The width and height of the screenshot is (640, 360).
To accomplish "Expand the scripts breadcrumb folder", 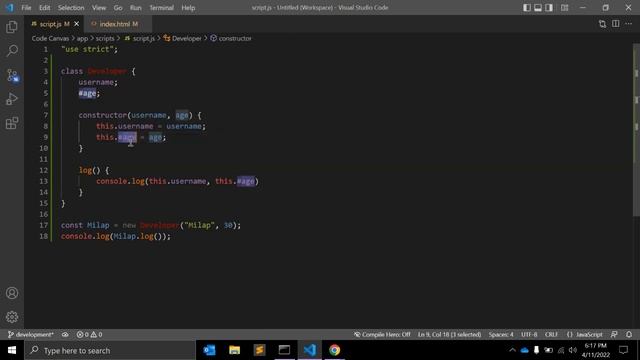I will pyautogui.click(x=105, y=38).
